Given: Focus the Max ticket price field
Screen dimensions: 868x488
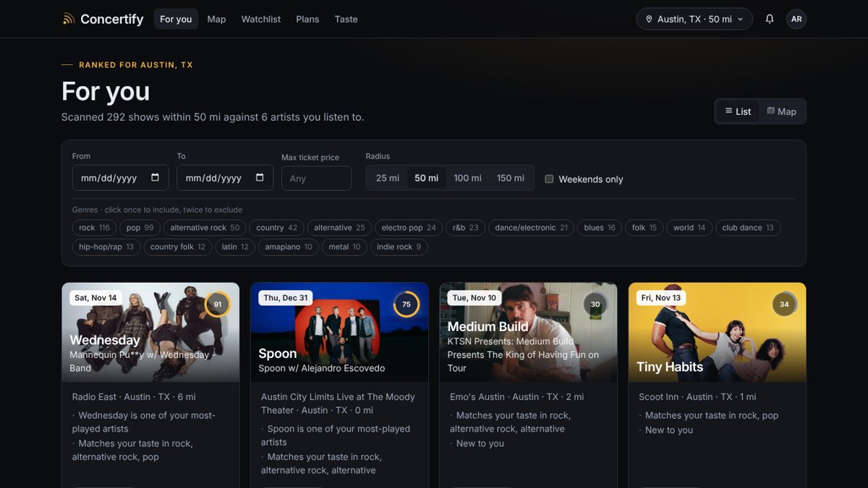Looking at the screenshot, I should tap(316, 179).
